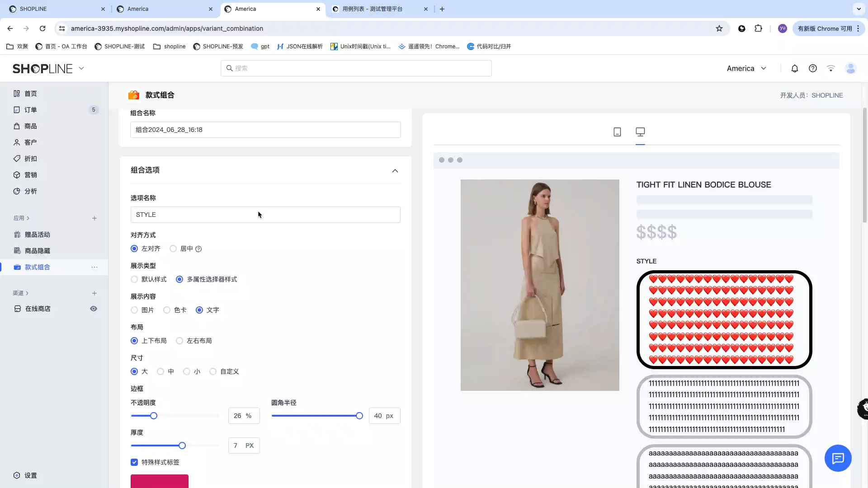Bookmark this page with star icon

719,28
